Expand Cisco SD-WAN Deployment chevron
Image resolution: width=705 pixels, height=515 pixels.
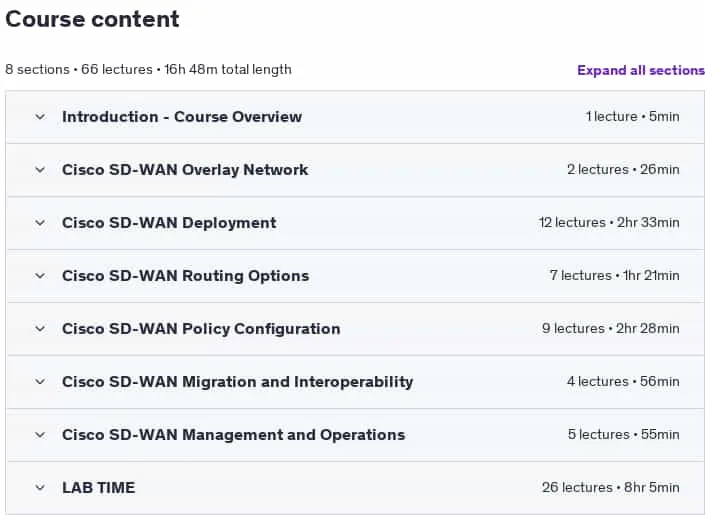click(x=40, y=223)
